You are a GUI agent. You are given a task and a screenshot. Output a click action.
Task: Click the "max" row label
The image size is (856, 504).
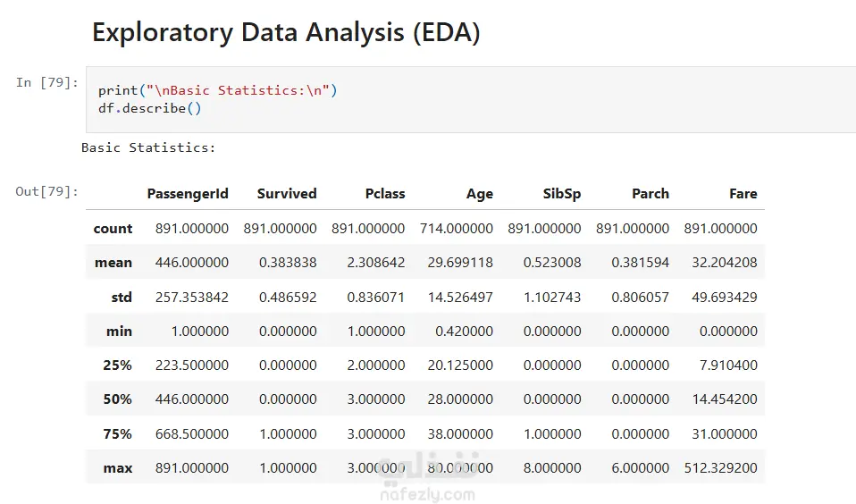118,468
